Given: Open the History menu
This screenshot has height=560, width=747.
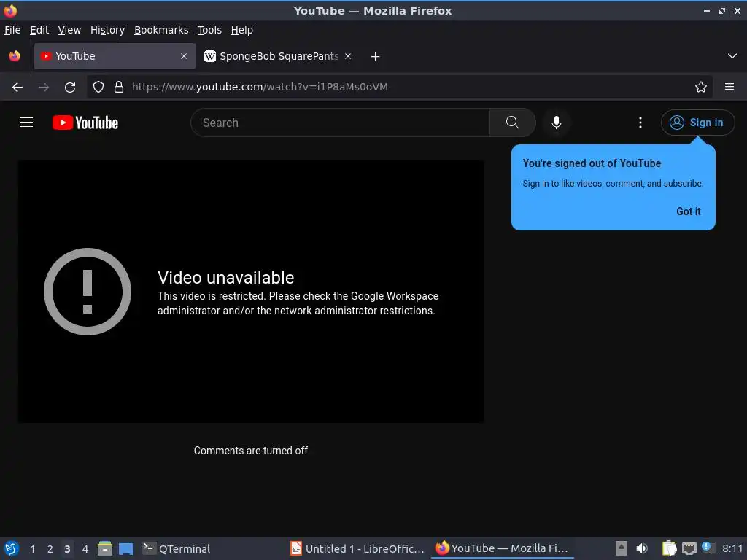Looking at the screenshot, I should (x=108, y=30).
